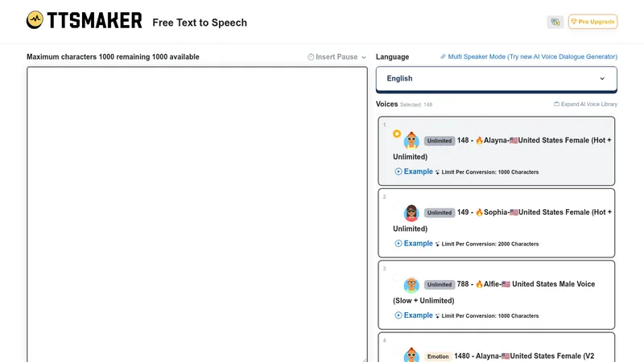Click the fire icon next to Sophia 149
This screenshot has height=362, width=644.
pos(479,212)
